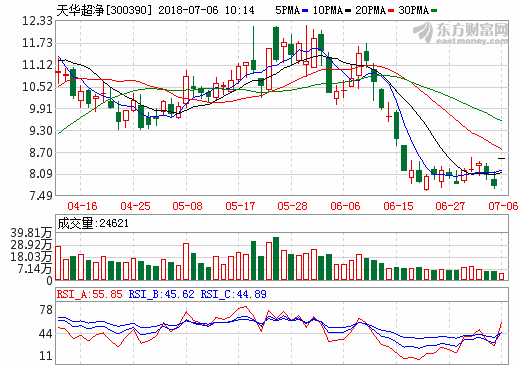Click the 5PMA legend label
This screenshot has width=520, height=365.
pyautogui.click(x=287, y=10)
